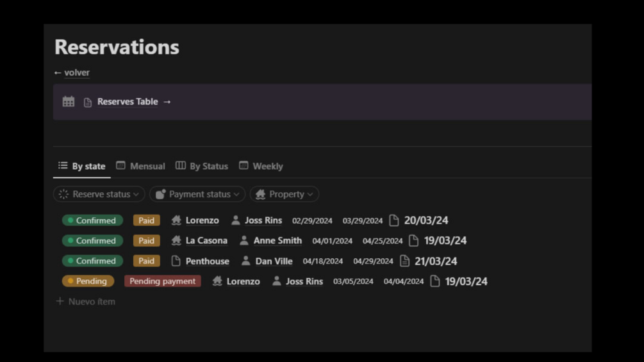Click the list icon on By state tab
644x362 pixels.
click(x=63, y=165)
